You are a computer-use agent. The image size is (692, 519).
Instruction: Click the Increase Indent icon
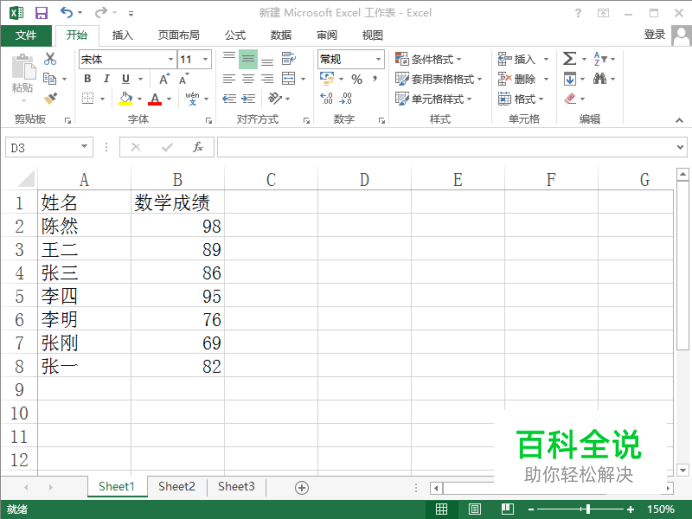(x=248, y=98)
